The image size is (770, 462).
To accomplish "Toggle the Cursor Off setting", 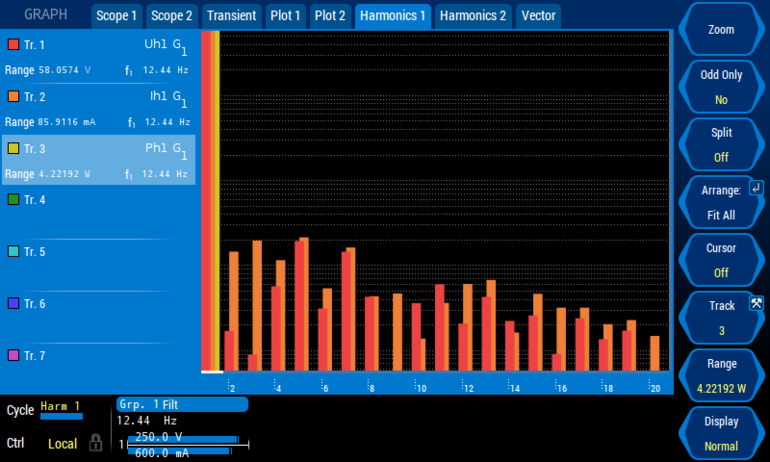I will (x=721, y=260).
